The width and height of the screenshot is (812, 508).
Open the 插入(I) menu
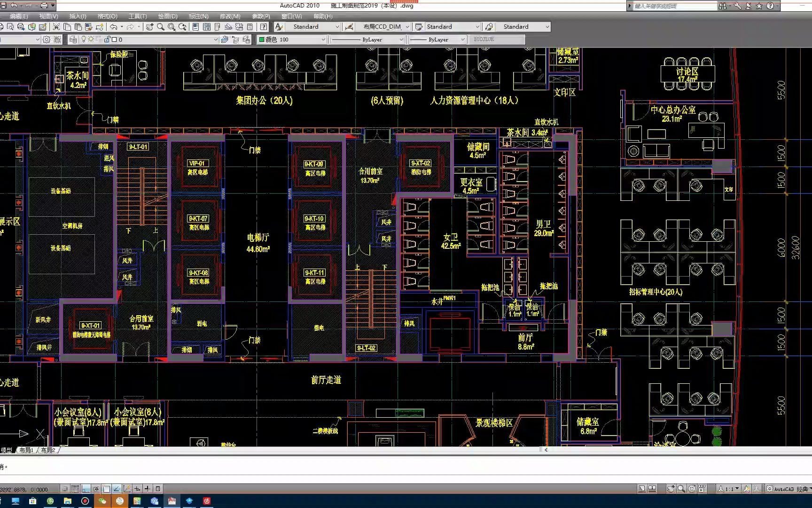[78, 16]
